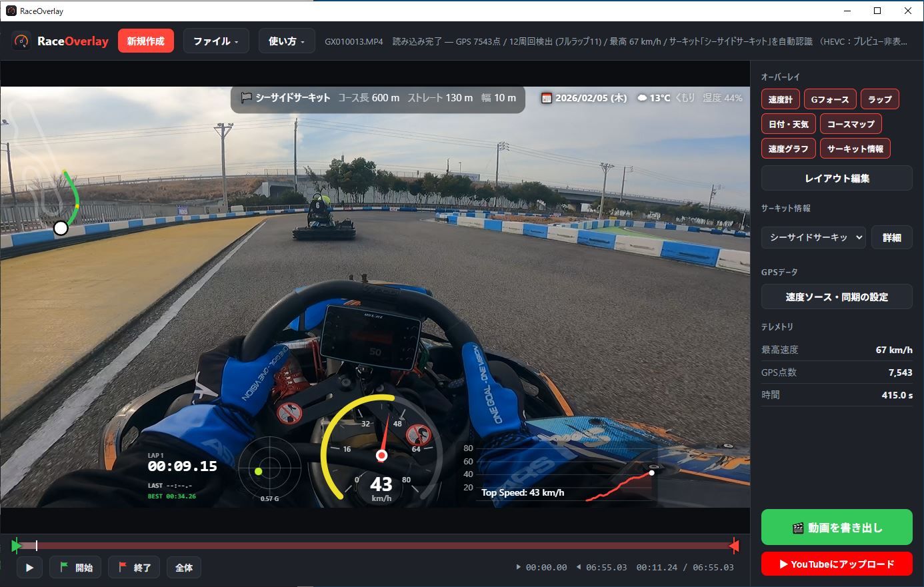This screenshot has width=924, height=587.
Task: Click the flag icon before シーサイドサーキット
Action: tap(247, 97)
